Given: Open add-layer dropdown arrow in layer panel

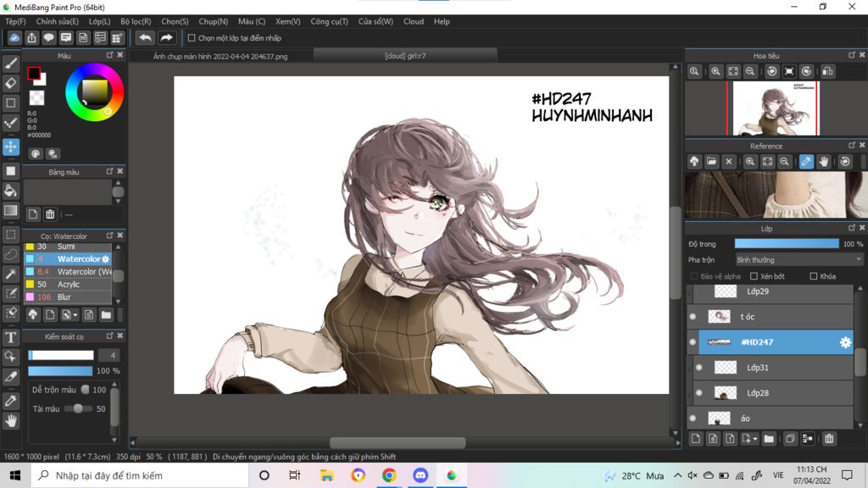Looking at the screenshot, I should pos(755,439).
